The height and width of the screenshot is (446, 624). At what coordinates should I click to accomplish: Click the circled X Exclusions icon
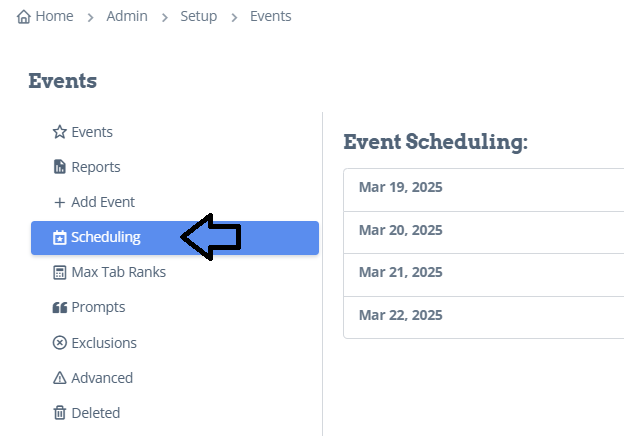point(60,343)
